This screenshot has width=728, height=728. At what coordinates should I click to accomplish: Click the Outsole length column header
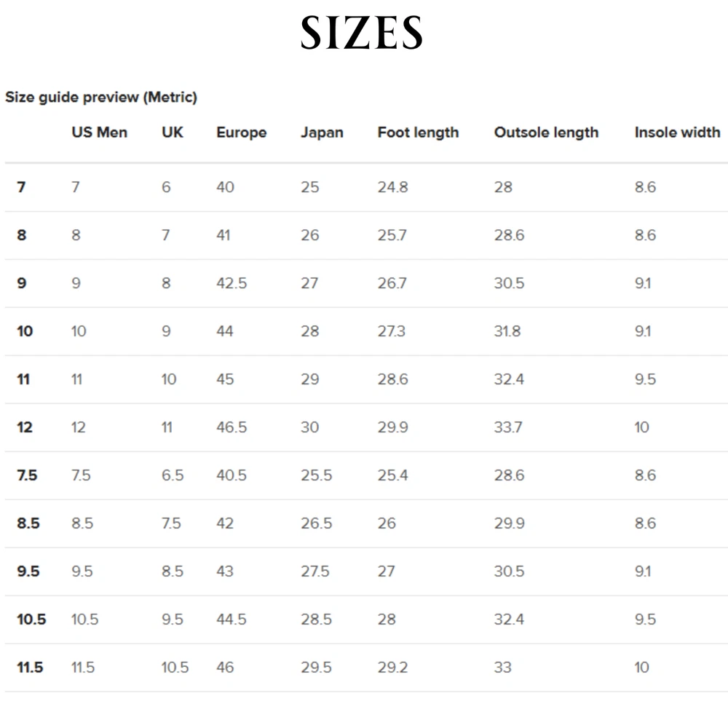[x=546, y=132]
